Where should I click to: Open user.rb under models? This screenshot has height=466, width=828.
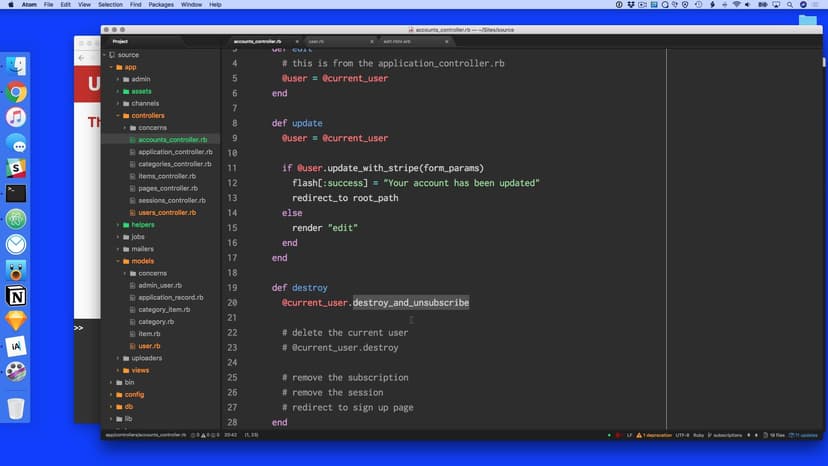click(x=149, y=346)
